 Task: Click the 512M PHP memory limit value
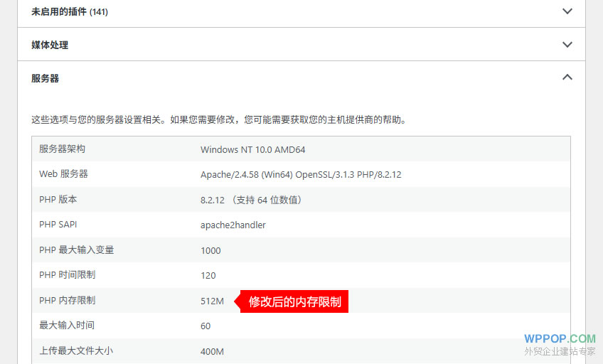(x=212, y=301)
